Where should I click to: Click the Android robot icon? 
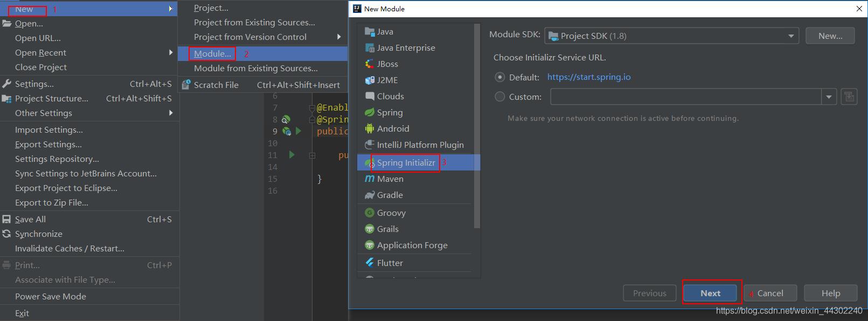[370, 128]
